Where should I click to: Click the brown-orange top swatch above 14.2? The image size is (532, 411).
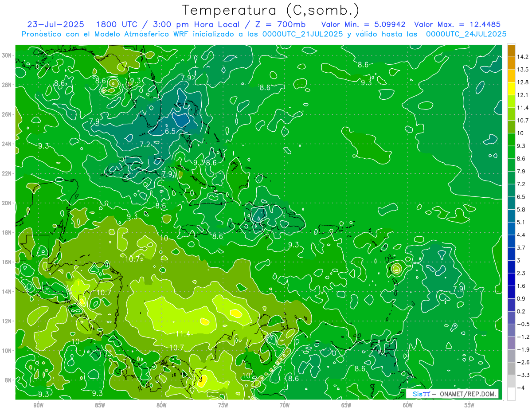[x=511, y=51]
